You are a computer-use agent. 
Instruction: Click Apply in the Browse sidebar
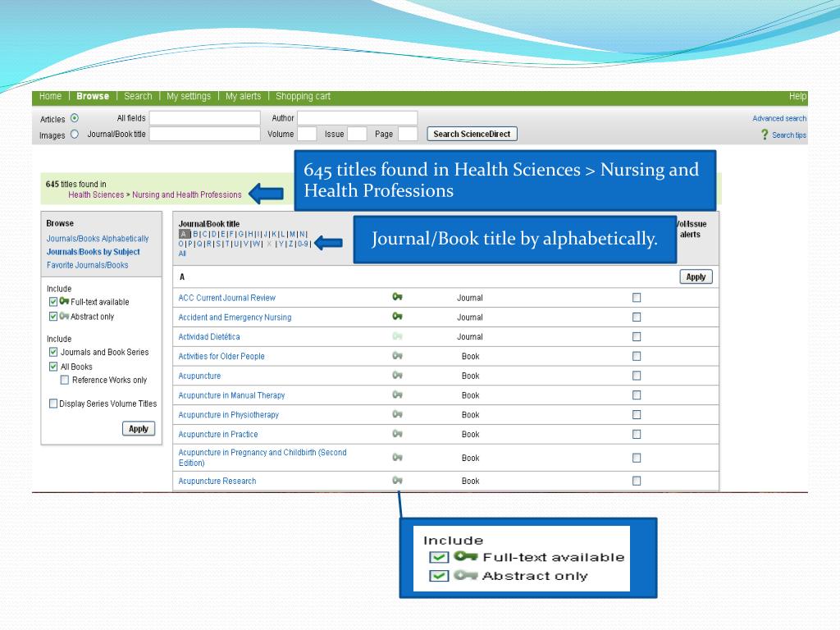tap(138, 428)
